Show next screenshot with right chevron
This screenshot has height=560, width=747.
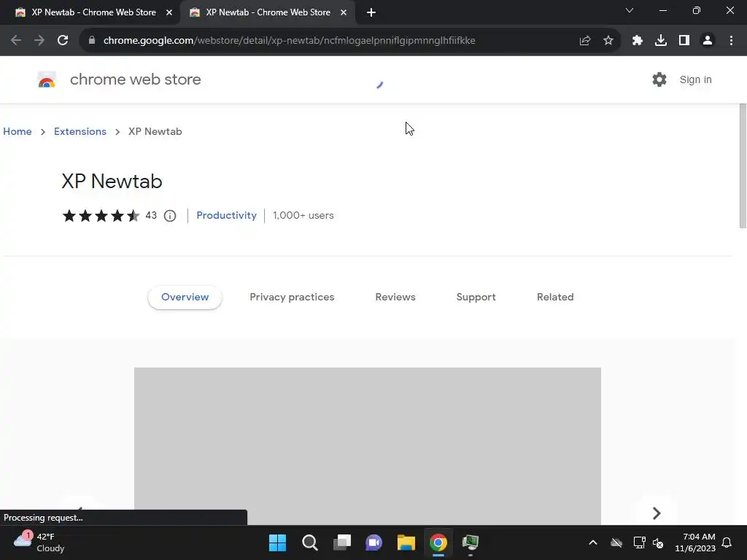click(x=657, y=513)
